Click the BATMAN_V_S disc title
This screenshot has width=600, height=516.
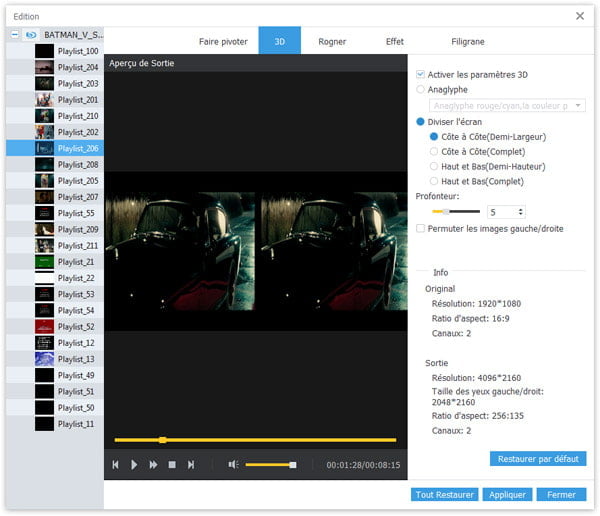[73, 35]
